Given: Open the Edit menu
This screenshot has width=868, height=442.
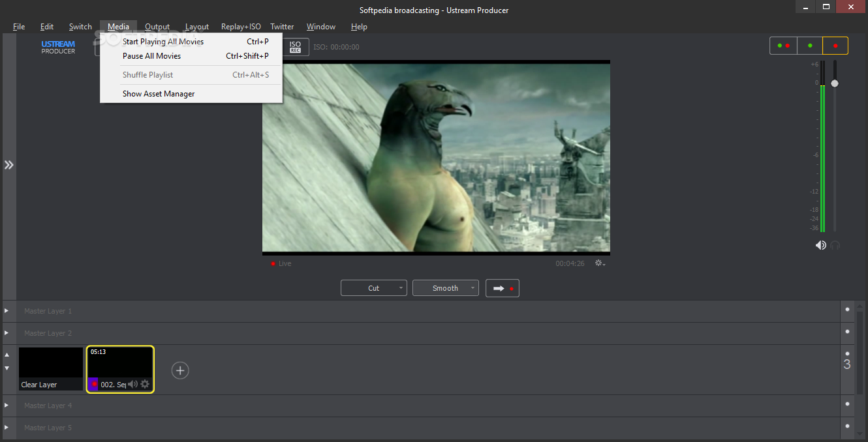Looking at the screenshot, I should [x=47, y=27].
